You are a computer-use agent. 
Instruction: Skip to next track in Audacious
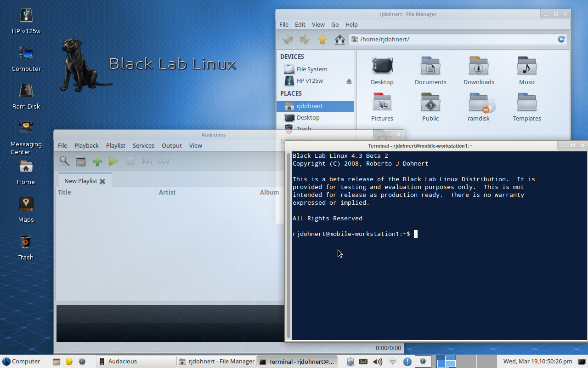pyautogui.click(x=164, y=161)
